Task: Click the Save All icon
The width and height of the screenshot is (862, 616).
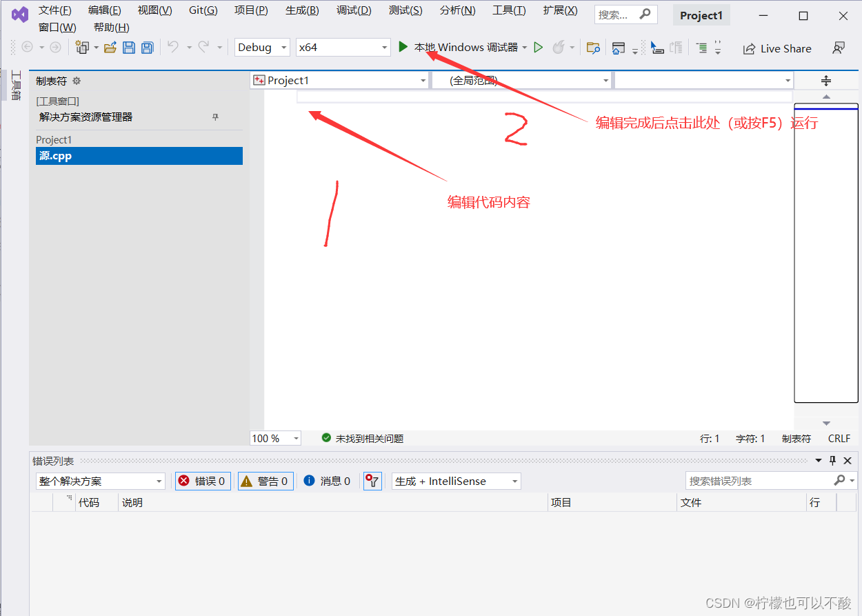Action: click(147, 47)
